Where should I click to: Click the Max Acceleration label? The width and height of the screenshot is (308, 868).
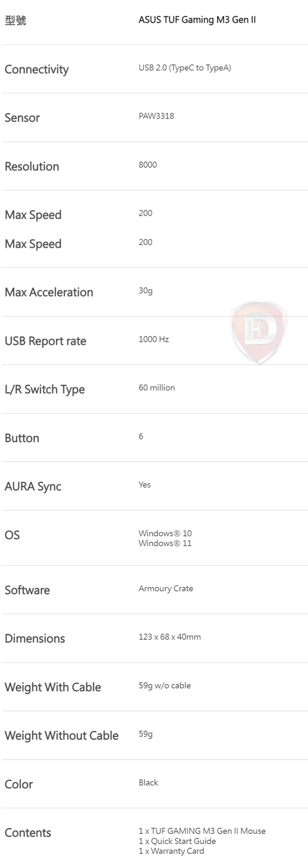(49, 292)
